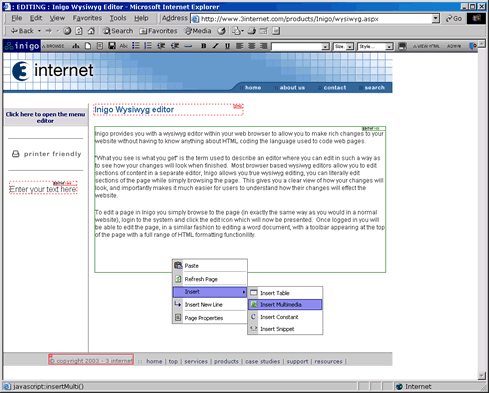Open the Forward button history arrow
The width and height of the screenshot is (489, 393).
point(57,31)
